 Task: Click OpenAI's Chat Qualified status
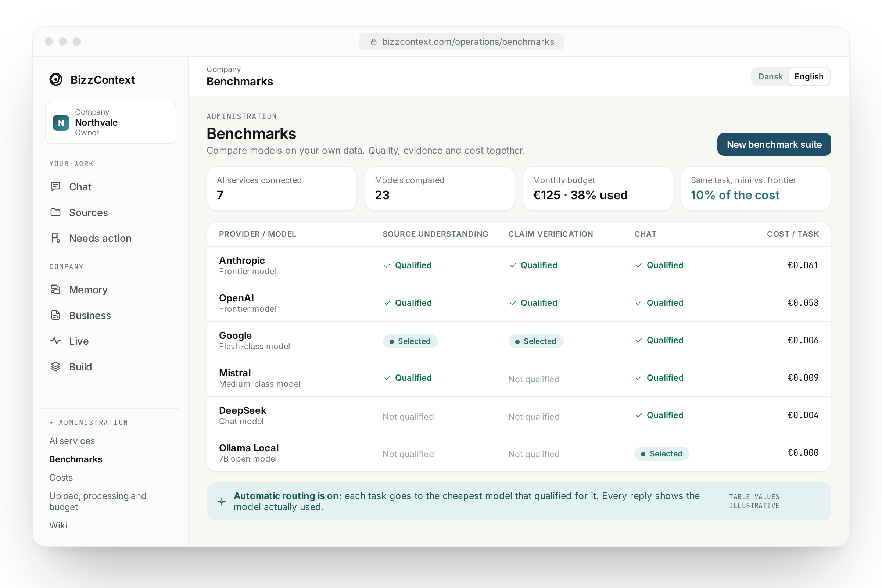[x=659, y=303]
